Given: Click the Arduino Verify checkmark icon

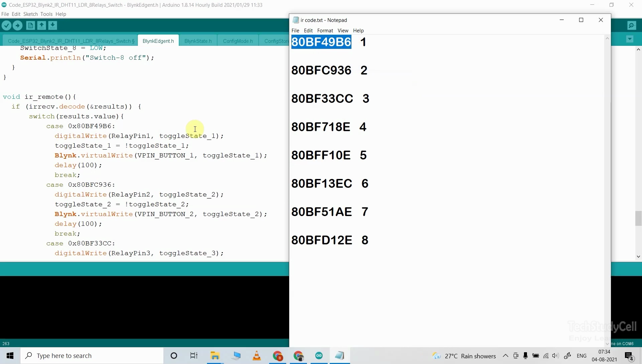Looking at the screenshot, I should coord(6,25).
